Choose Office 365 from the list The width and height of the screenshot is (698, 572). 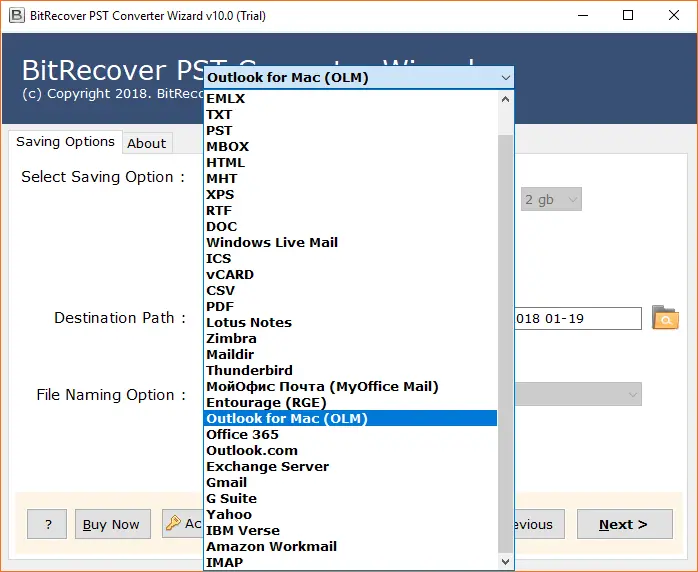tap(350, 434)
